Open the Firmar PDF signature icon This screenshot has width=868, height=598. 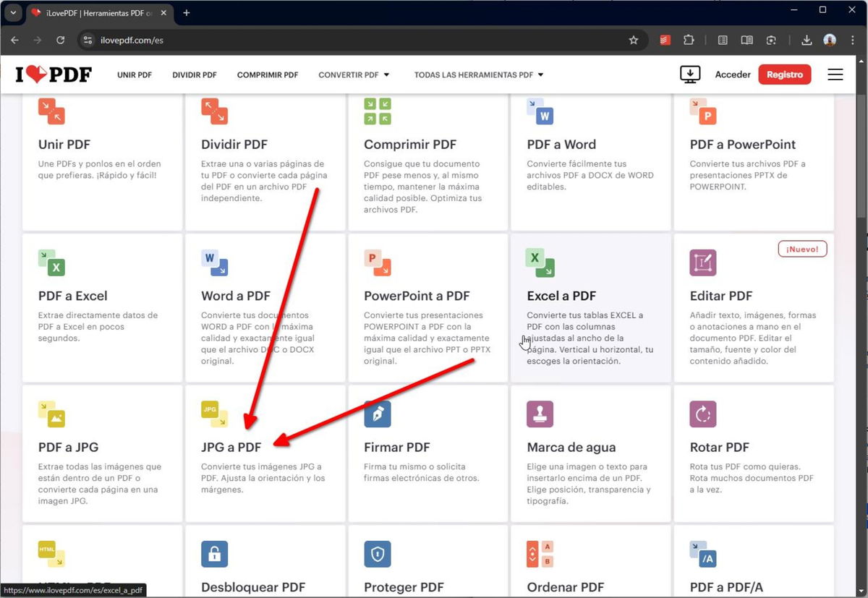[x=377, y=414]
